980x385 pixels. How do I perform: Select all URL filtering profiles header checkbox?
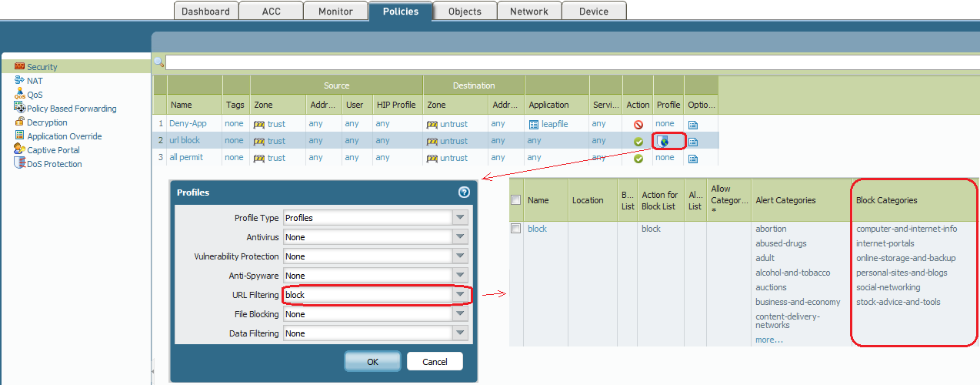tap(516, 200)
